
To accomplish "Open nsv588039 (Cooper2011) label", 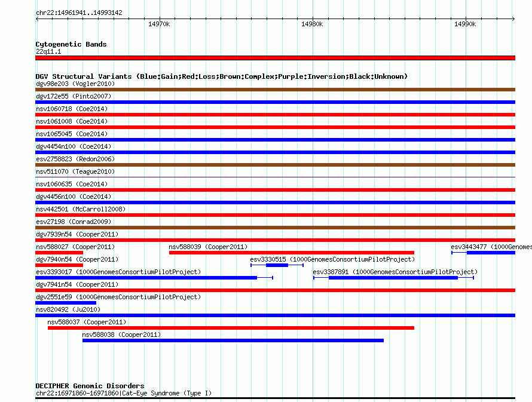I will point(208,247).
